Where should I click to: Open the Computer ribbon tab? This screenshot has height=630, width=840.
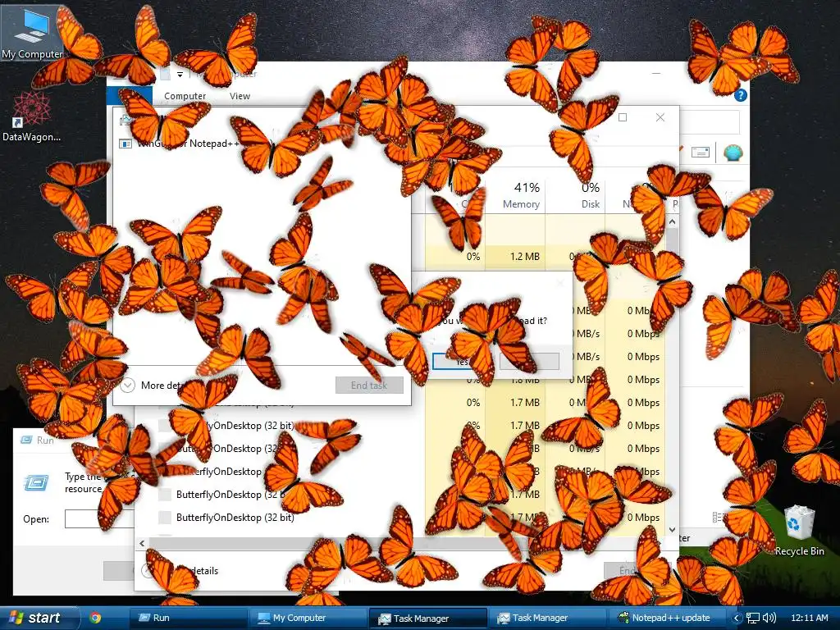[x=185, y=96]
